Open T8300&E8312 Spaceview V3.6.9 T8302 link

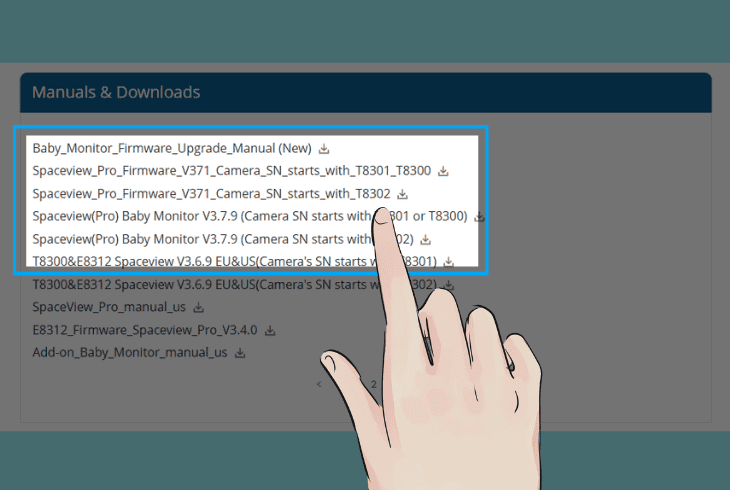click(x=234, y=285)
